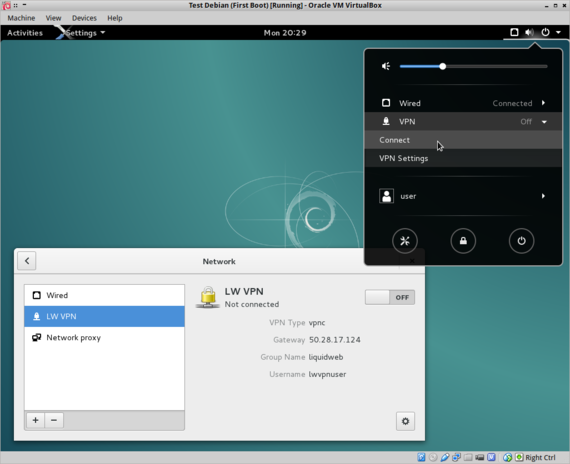Screen dimensions: 570x464
Task: Open the Activities overview
Action: [x=25, y=33]
